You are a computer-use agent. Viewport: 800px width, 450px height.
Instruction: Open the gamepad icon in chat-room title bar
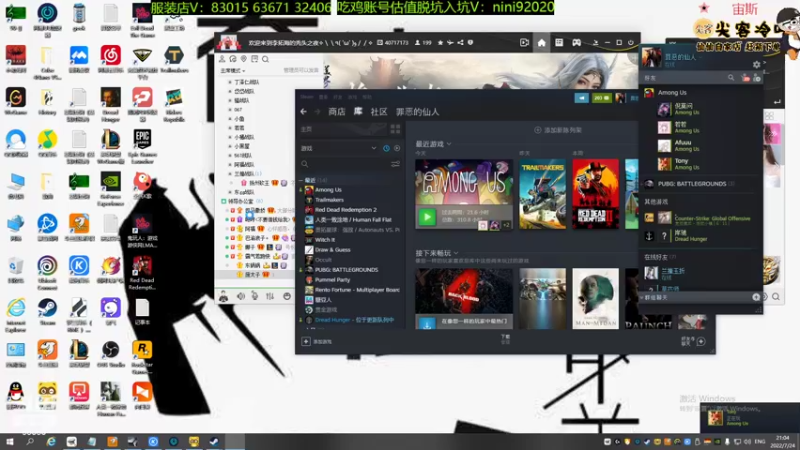(x=577, y=43)
